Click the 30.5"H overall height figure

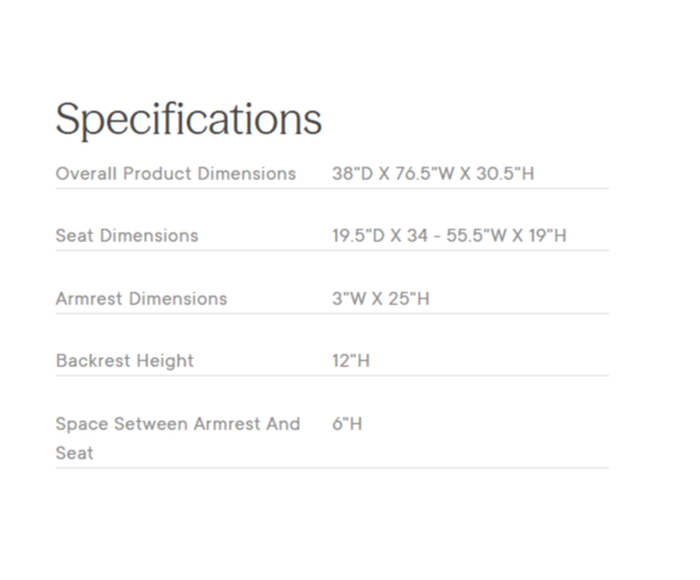[x=506, y=174]
